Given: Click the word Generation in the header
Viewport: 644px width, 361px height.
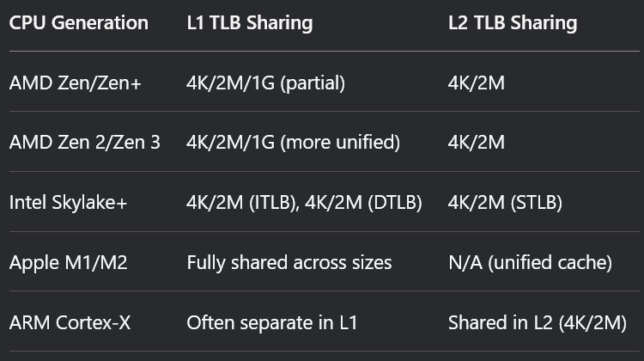Looking at the screenshot, I should (x=100, y=22).
